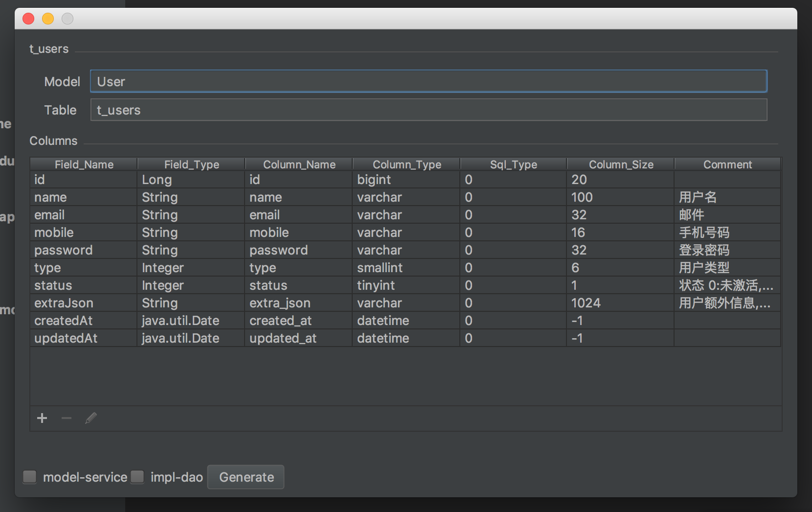
Task: Select the 'type' field name cell
Action: (x=84, y=268)
